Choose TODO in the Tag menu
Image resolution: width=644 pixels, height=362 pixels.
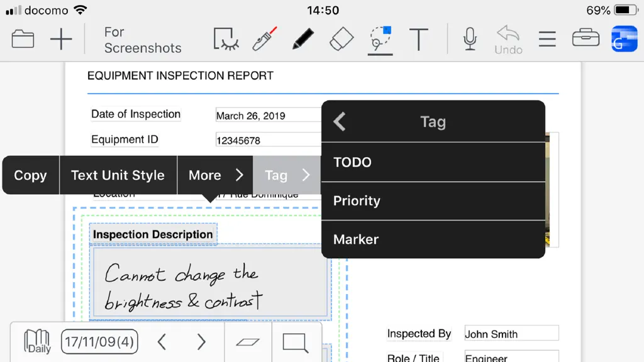pos(433,162)
